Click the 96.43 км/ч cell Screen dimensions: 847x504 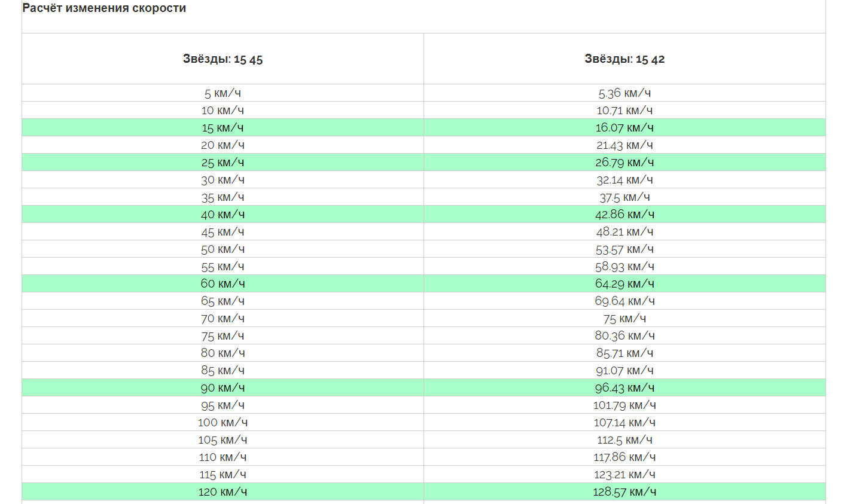[624, 388]
